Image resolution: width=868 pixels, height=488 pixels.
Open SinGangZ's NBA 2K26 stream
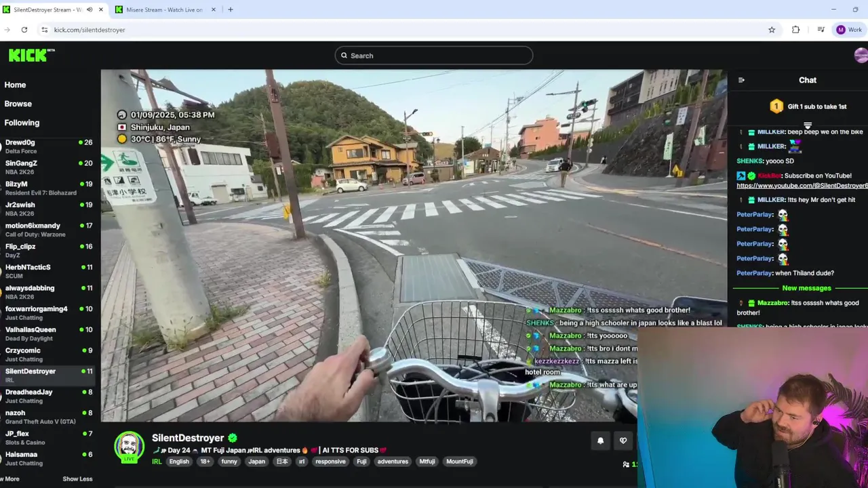[47, 167]
